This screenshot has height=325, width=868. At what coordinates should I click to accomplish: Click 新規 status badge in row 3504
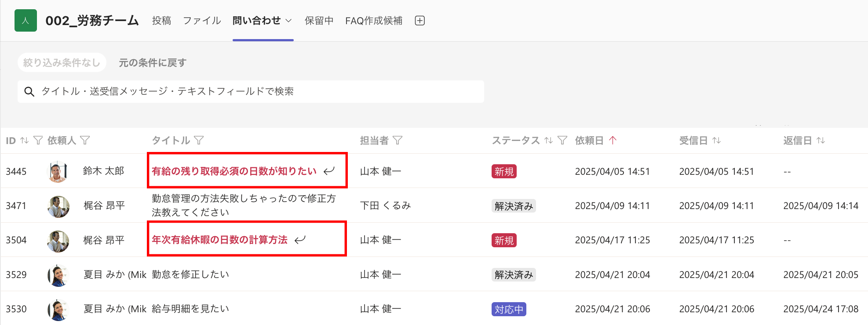(504, 240)
